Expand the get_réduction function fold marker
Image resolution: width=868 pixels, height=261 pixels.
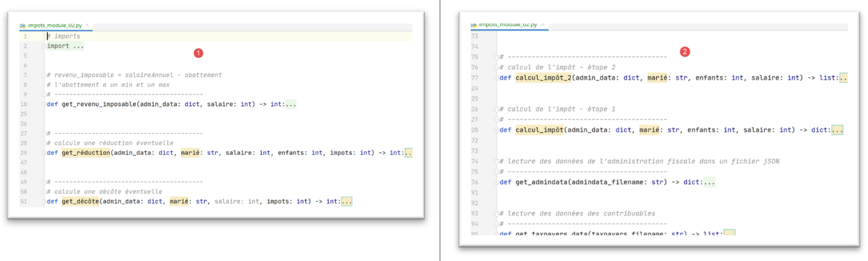[44, 153]
